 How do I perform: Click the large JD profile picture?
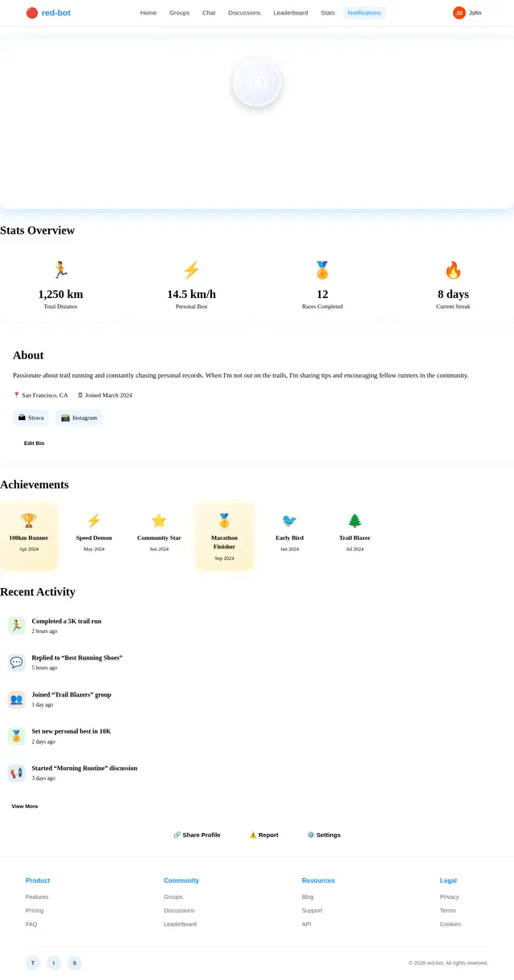tap(257, 82)
